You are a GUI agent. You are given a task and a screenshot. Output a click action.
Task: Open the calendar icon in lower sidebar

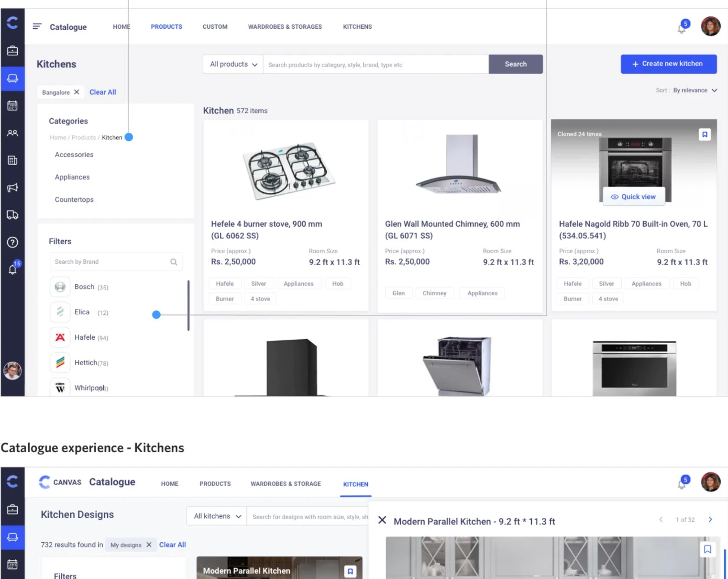click(12, 565)
